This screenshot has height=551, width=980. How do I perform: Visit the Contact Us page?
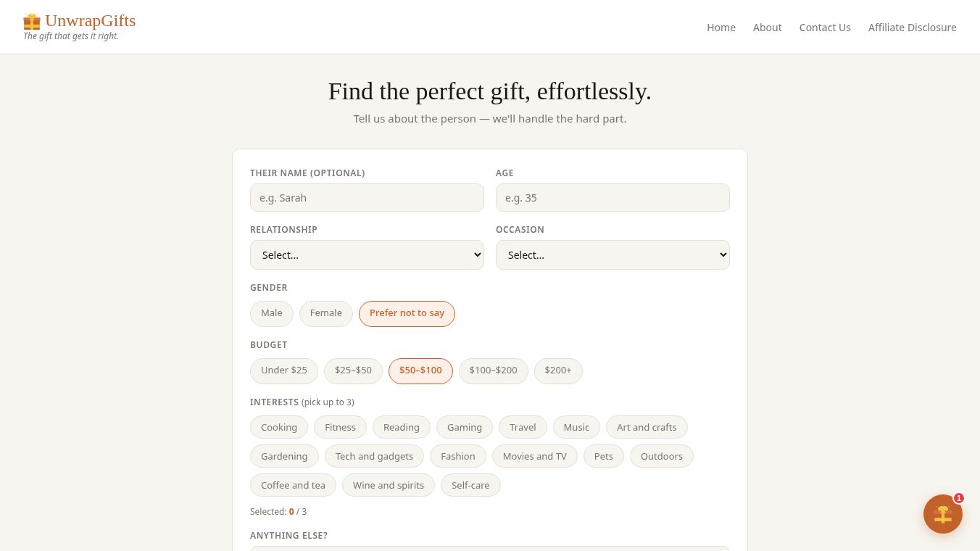(825, 28)
